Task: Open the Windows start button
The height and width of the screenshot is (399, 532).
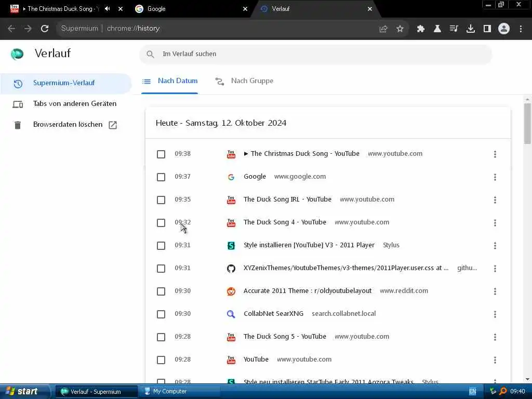Action: tap(24, 392)
